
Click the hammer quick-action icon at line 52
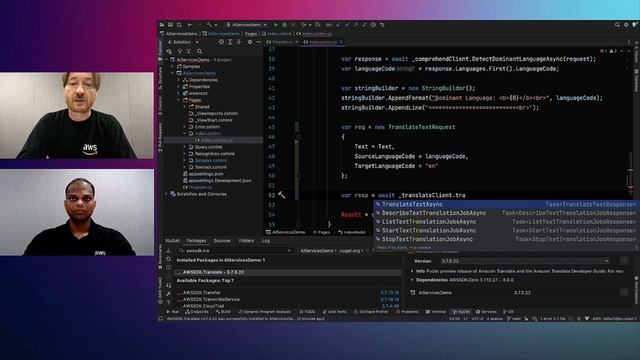(x=282, y=195)
